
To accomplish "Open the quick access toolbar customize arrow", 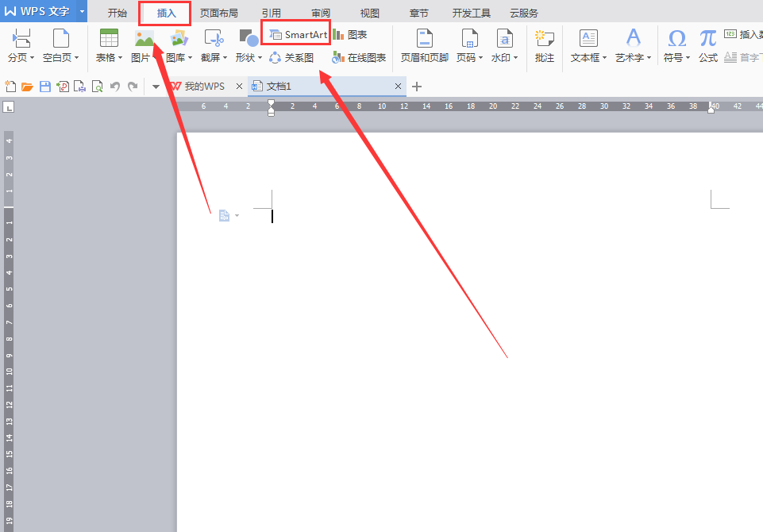I will (x=156, y=87).
